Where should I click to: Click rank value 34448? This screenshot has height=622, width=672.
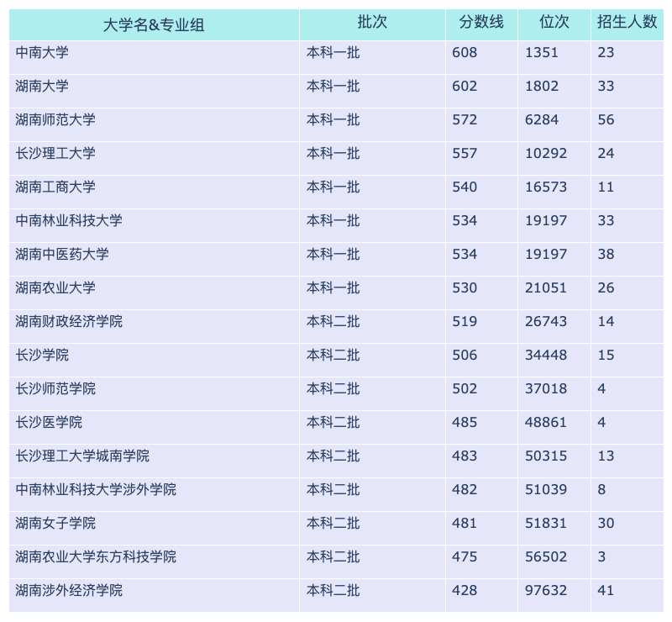[546, 355]
